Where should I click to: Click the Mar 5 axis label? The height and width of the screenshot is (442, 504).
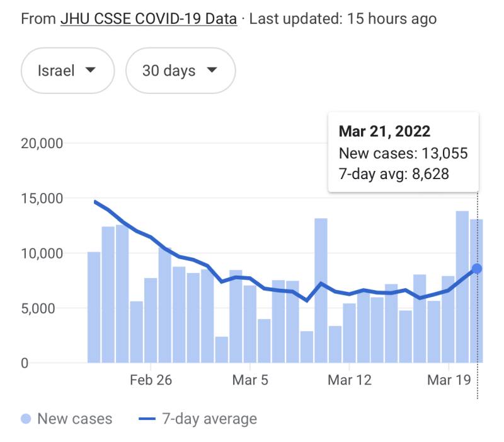[x=250, y=380]
